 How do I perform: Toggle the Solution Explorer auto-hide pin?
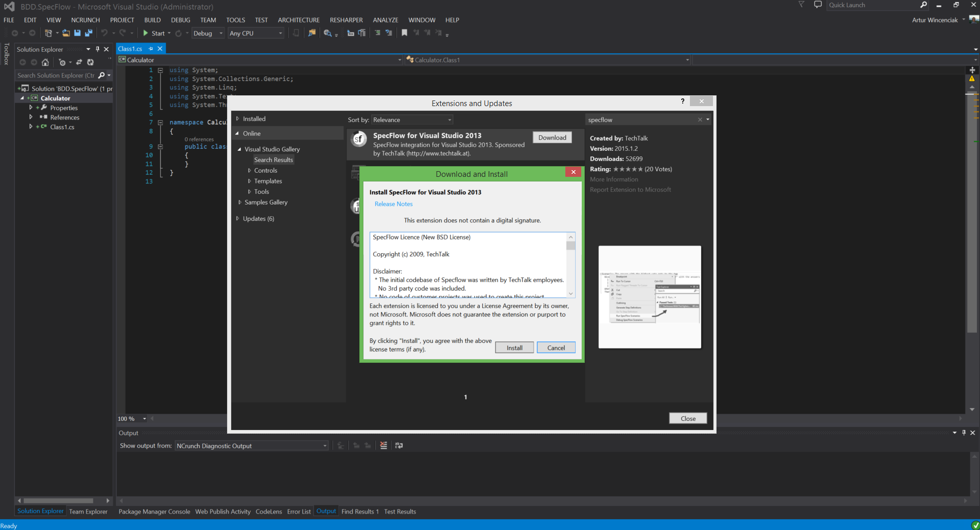tap(97, 49)
